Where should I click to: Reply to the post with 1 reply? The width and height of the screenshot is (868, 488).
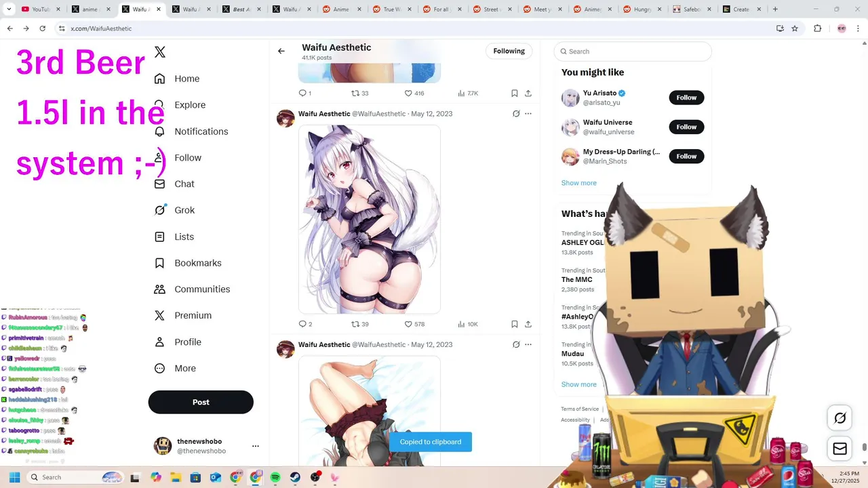(x=305, y=94)
